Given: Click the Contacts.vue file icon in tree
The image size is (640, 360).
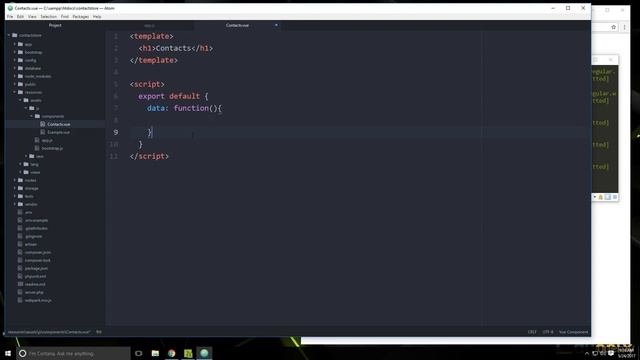Looking at the screenshot, I should coord(42,124).
